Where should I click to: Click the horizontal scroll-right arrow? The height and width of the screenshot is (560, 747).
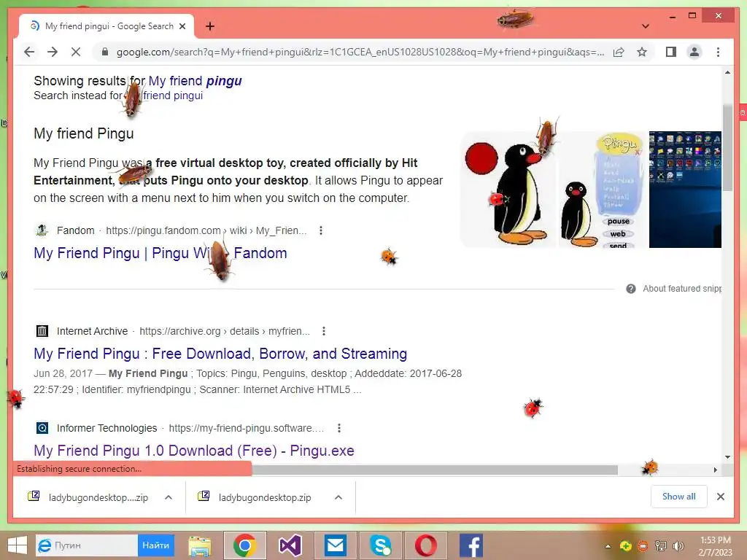715,470
